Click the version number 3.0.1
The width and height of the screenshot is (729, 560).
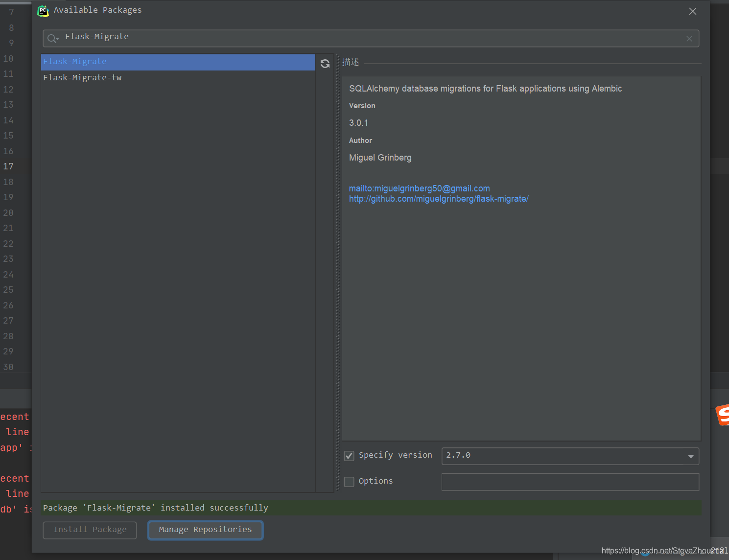pyautogui.click(x=358, y=123)
